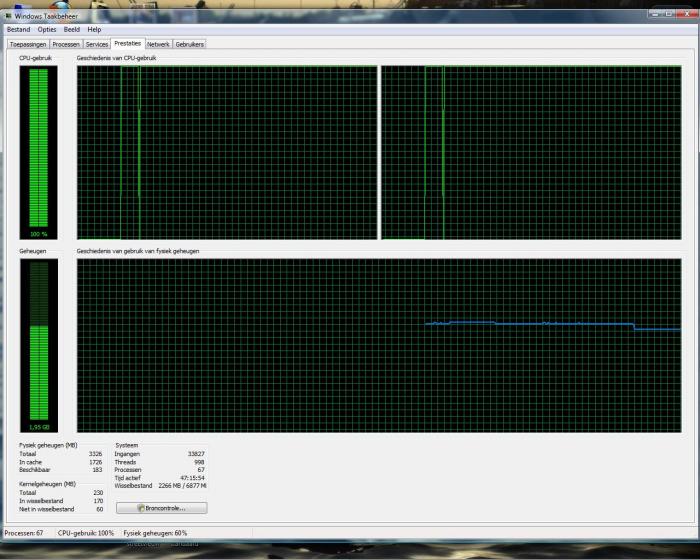Image resolution: width=700 pixels, height=560 pixels.
Task: Click the Geschiedenis van CPU-gebruik heading
Action: click(117, 58)
